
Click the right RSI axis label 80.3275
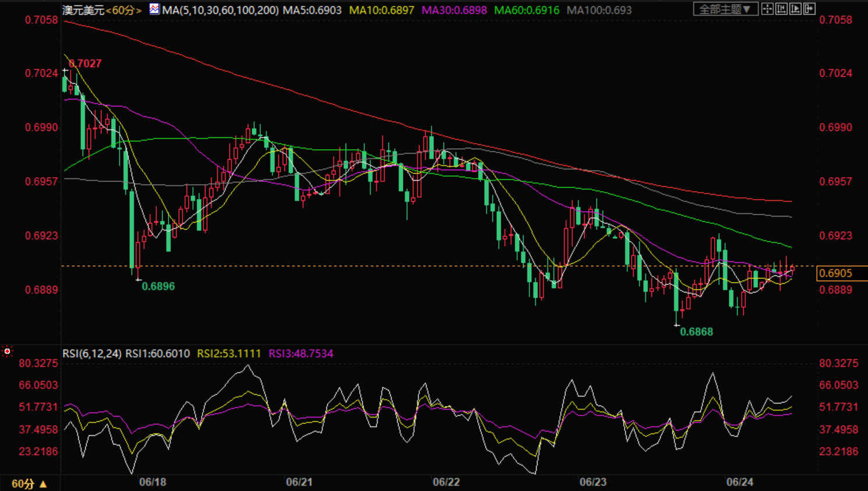(839, 363)
